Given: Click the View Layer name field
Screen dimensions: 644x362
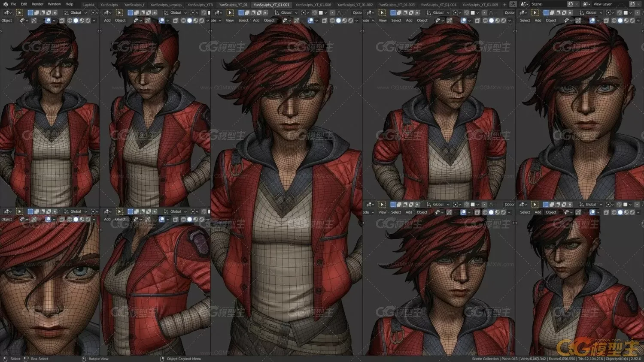Looking at the screenshot, I should (x=610, y=4).
